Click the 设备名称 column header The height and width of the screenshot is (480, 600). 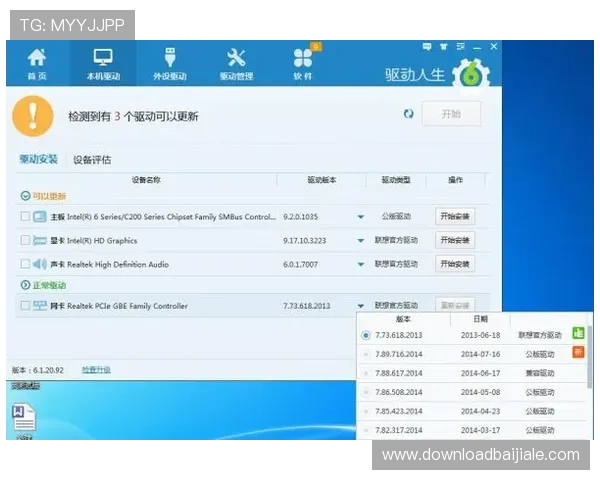(x=146, y=180)
